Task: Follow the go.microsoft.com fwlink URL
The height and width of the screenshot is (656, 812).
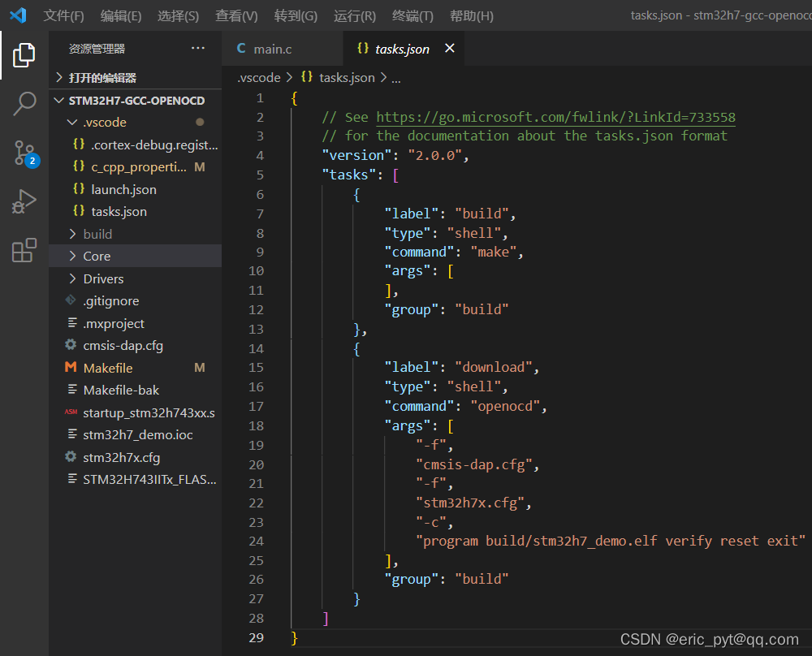Action: [555, 117]
